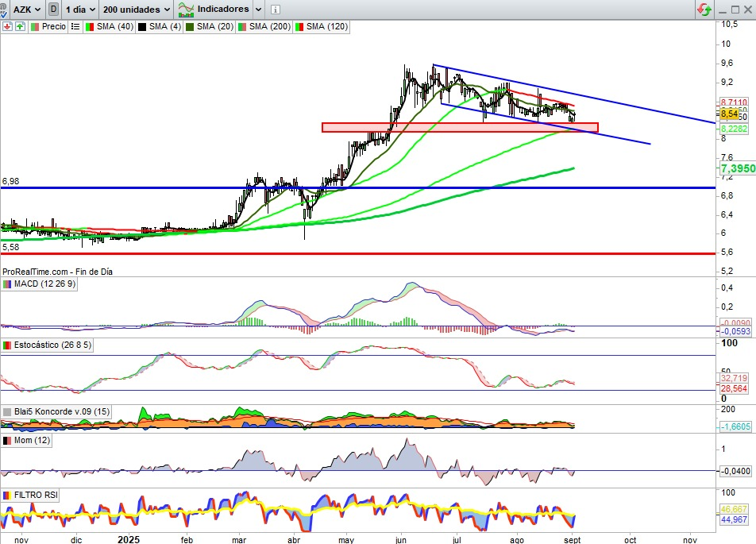The width and height of the screenshot is (756, 544).
Task: Click the 'jun' label on time axis
Action: click(x=401, y=540)
